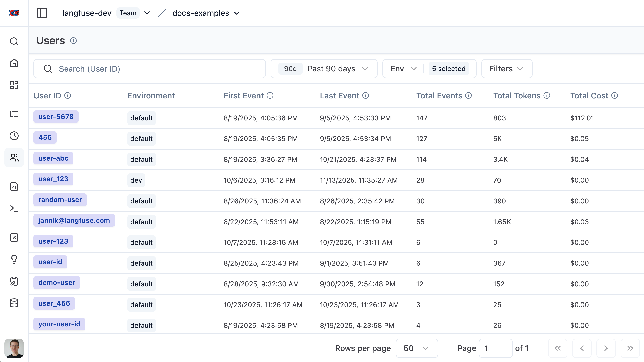Viewport: 644px width, 362px height.
Task: Click the Search (User ID) field
Action: 149,69
